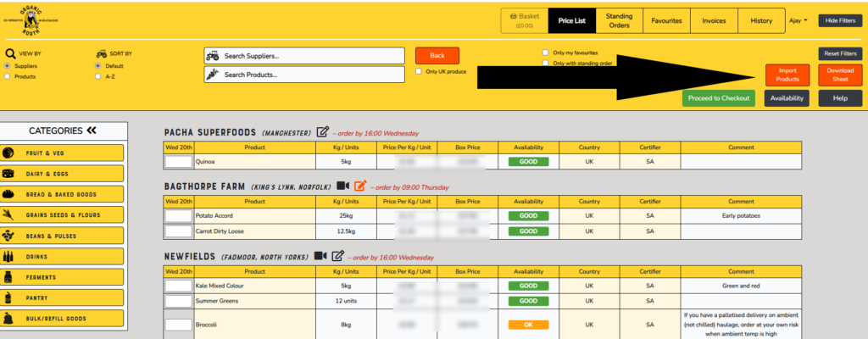
Task: Click the Grains Seeds & Flours wheat icon
Action: coord(8,215)
